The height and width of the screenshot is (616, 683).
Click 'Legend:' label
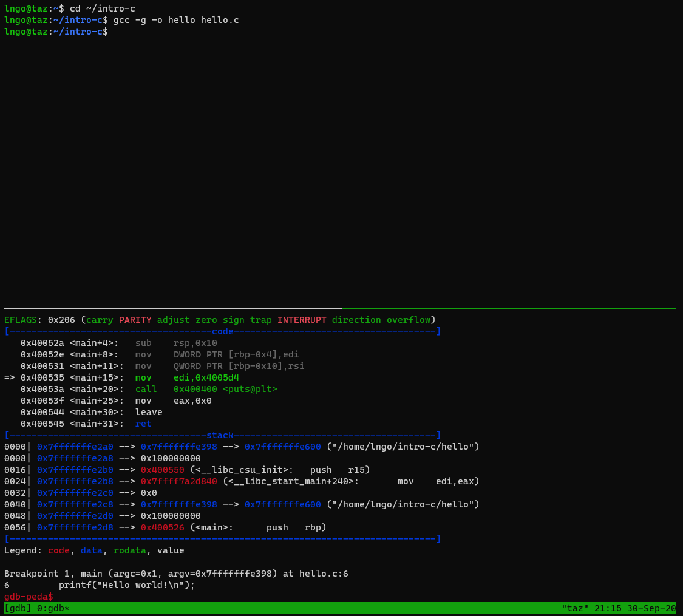tap(23, 550)
